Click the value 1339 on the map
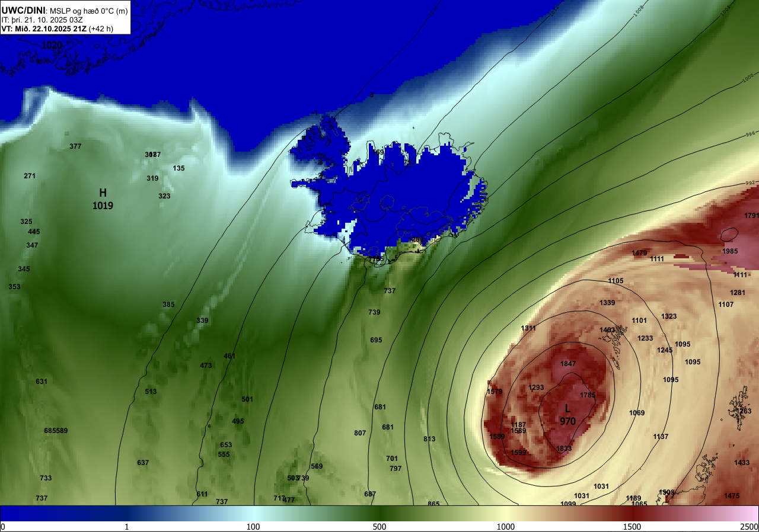The width and height of the screenshot is (759, 532). click(607, 303)
